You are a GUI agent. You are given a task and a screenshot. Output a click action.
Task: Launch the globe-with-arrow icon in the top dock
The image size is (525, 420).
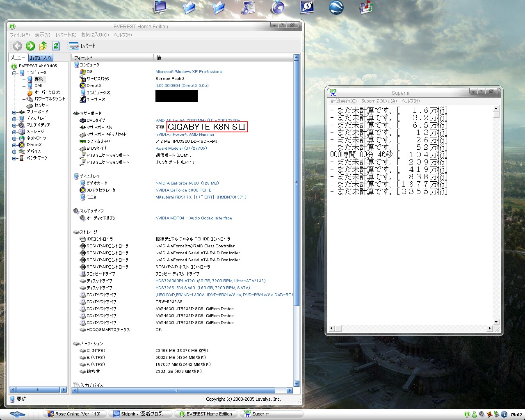(278, 7)
